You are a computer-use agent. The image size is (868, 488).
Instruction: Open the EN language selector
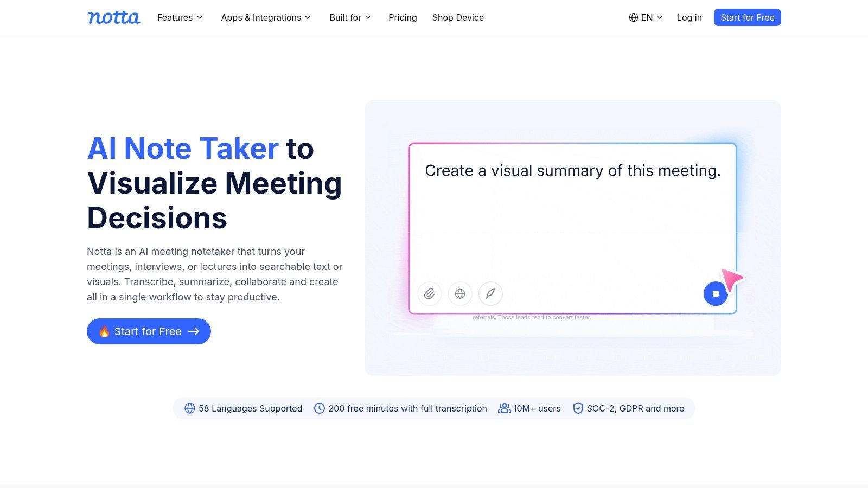click(646, 17)
